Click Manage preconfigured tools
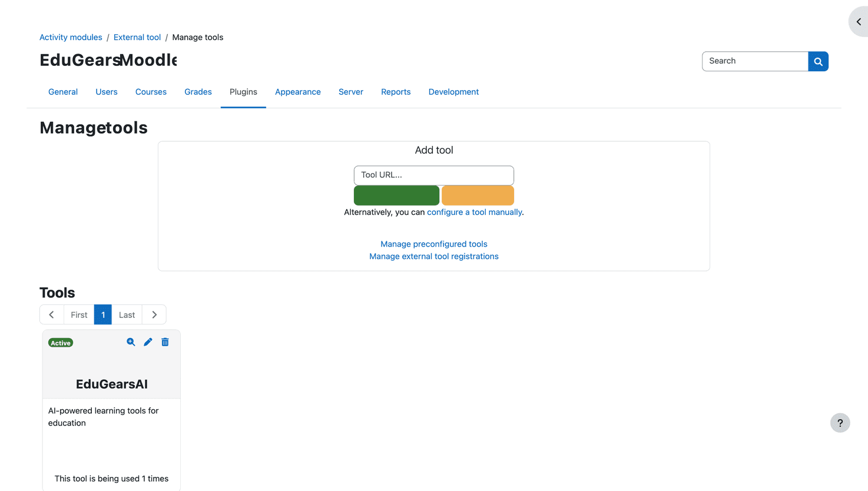Image resolution: width=868 pixels, height=491 pixels. 433,244
